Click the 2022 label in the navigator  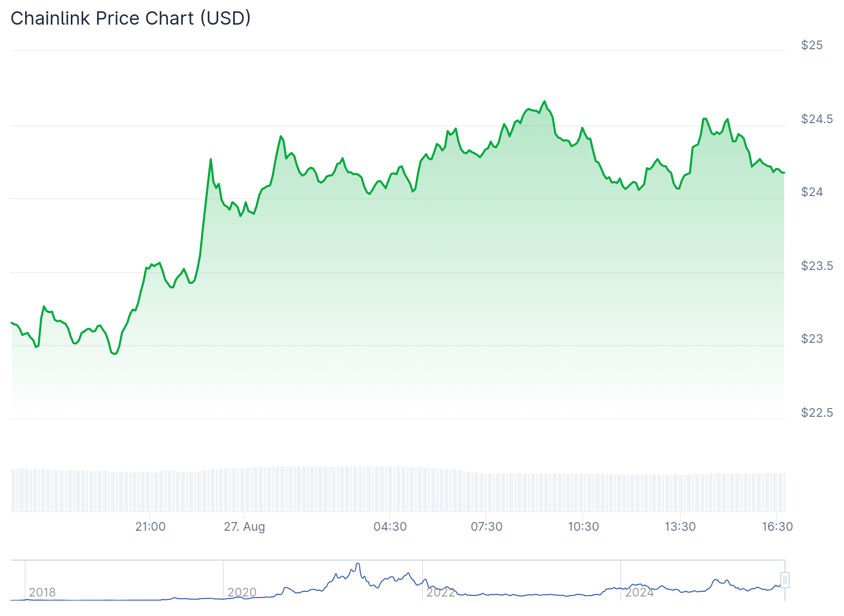click(x=441, y=592)
